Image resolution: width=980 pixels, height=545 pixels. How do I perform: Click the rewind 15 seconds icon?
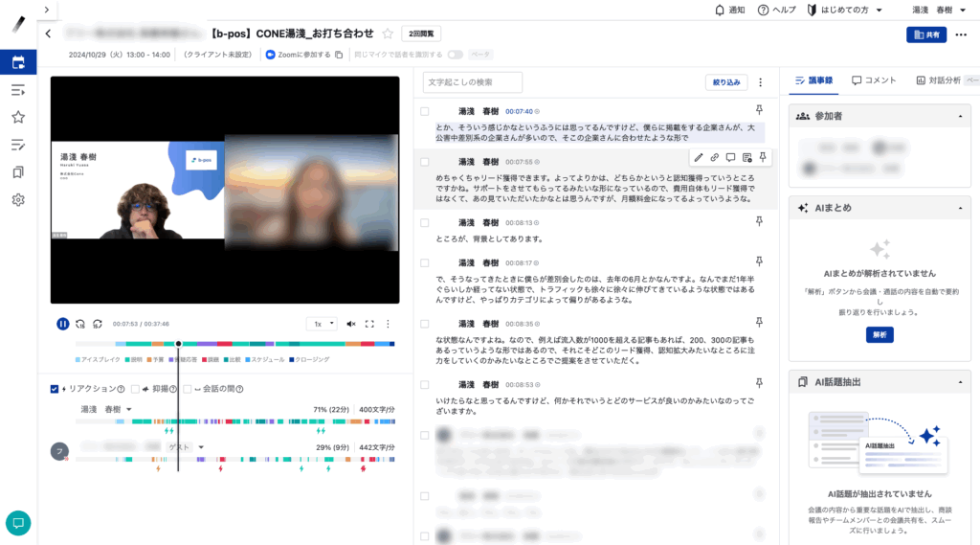click(79, 324)
